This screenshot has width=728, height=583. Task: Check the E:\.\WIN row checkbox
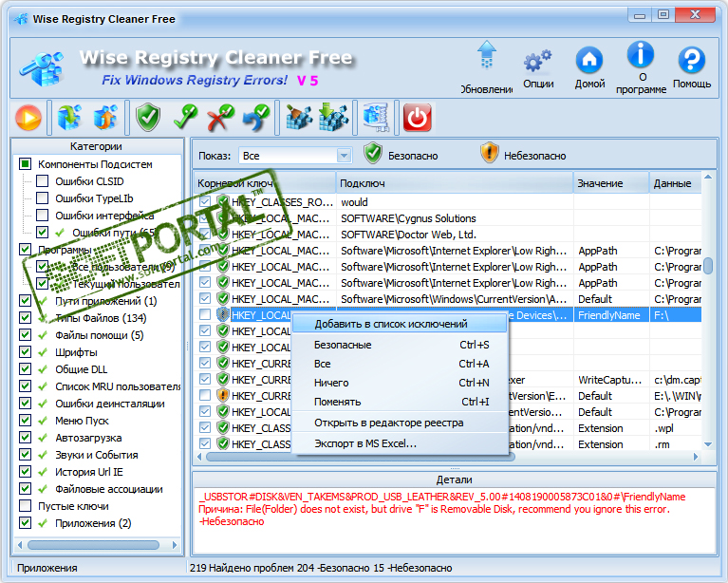click(x=205, y=395)
